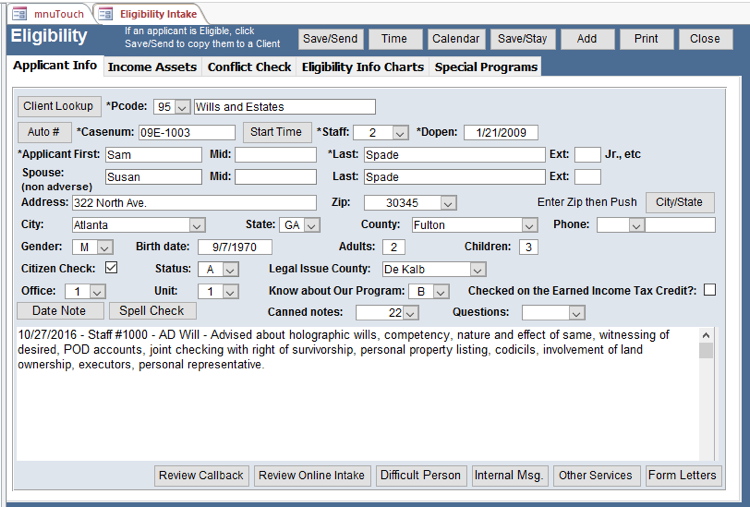Open the Canned notes dropdown
This screenshot has height=507, width=750.
click(410, 313)
